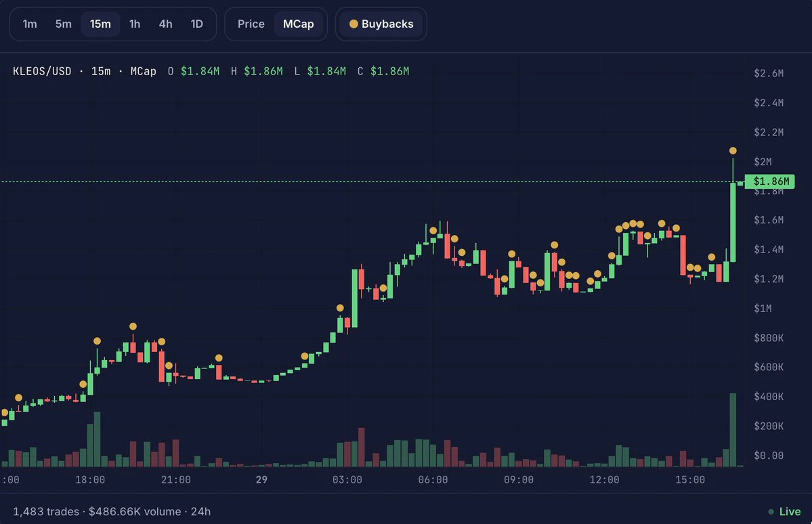
Task: Click the $0.00 axis label
Action: coord(769,456)
